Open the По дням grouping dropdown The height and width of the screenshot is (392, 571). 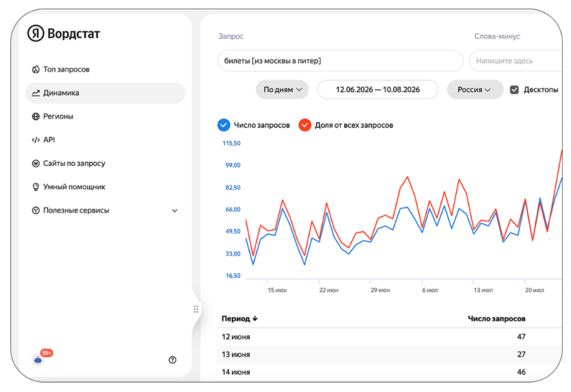[x=282, y=90]
